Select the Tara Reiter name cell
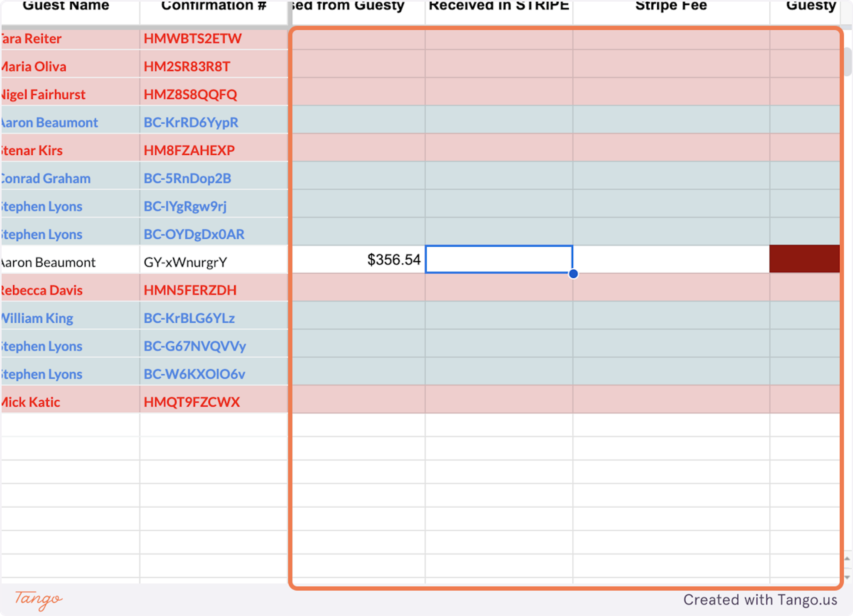Screen dimensions: 853x616 (70, 39)
